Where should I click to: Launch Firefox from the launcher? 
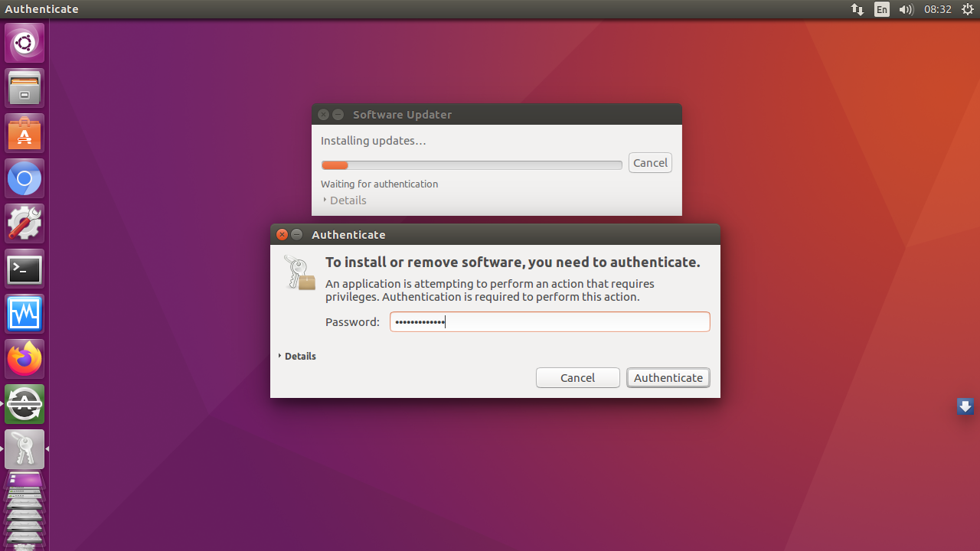(x=24, y=359)
